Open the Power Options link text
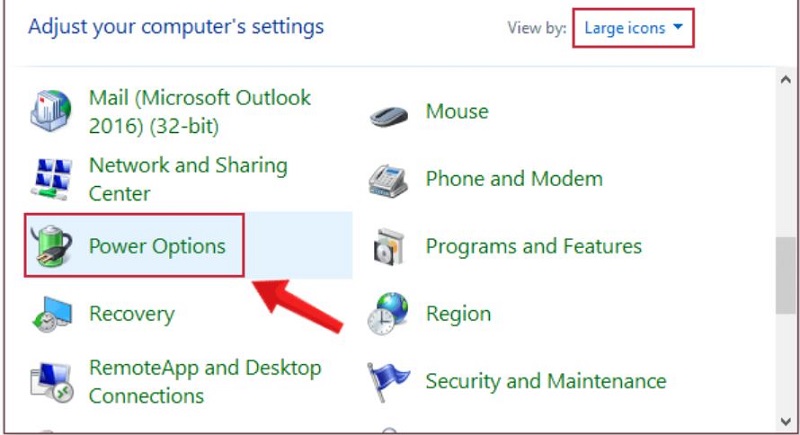 click(x=157, y=246)
